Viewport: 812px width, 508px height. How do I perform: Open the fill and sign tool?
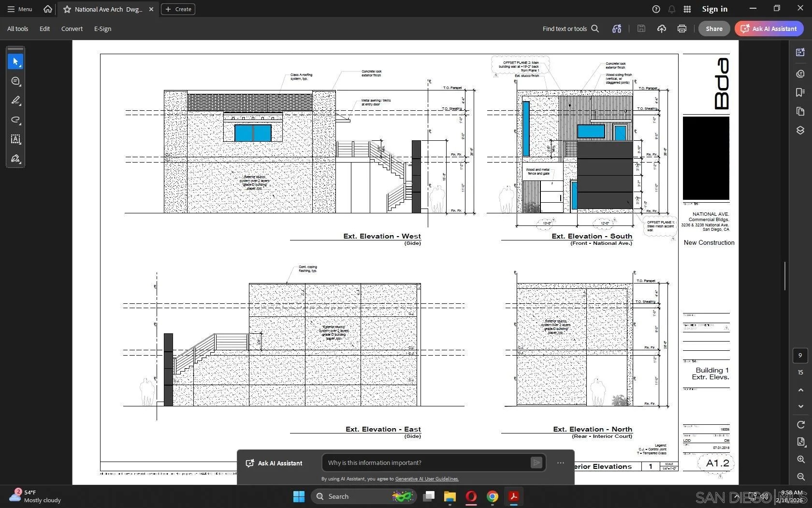click(15, 159)
